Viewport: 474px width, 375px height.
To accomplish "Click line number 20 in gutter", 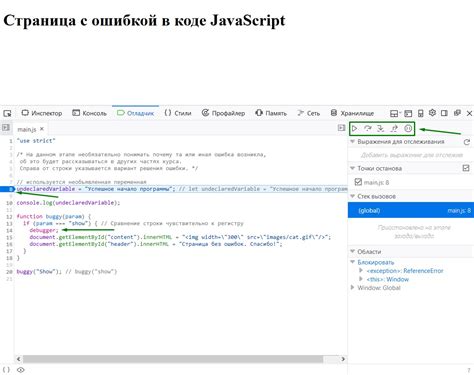I will click(9, 272).
